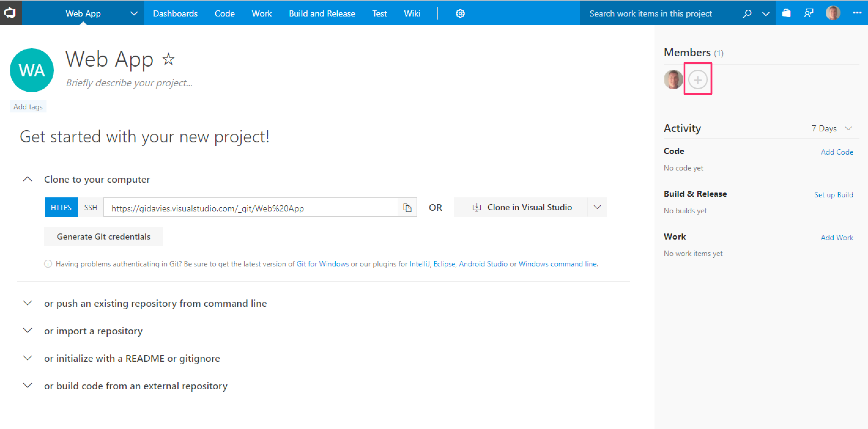
Task: Select the HTTPS clone protocol
Action: pyautogui.click(x=61, y=207)
